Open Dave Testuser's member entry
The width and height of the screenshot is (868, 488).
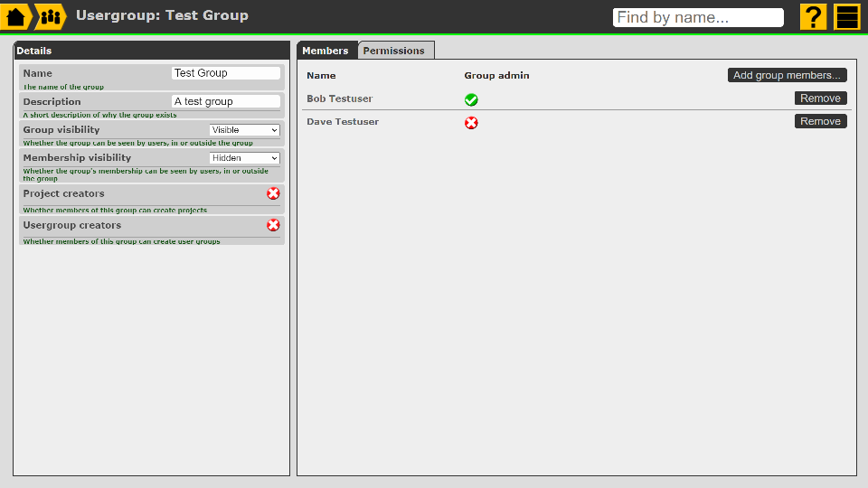coord(343,121)
